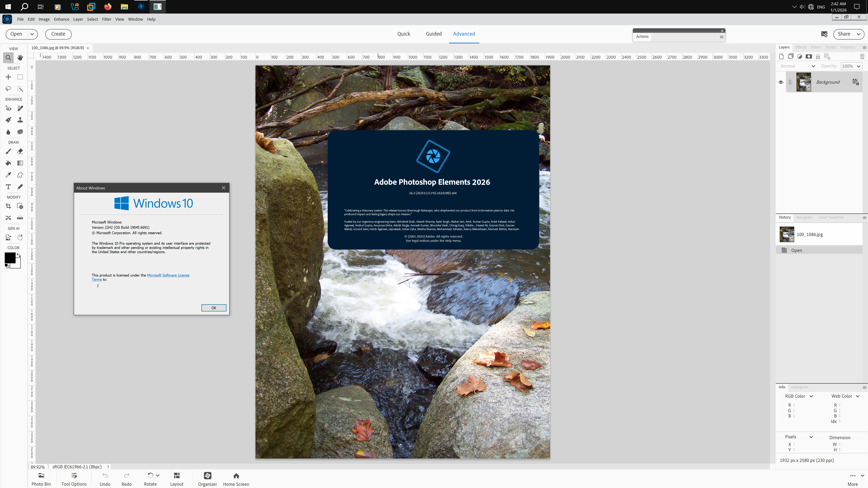Create a new layer group
868x488 pixels.
791,56
